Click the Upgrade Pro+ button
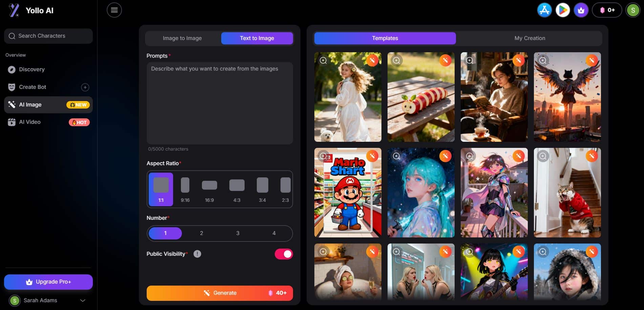The width and height of the screenshot is (644, 310). [48, 282]
